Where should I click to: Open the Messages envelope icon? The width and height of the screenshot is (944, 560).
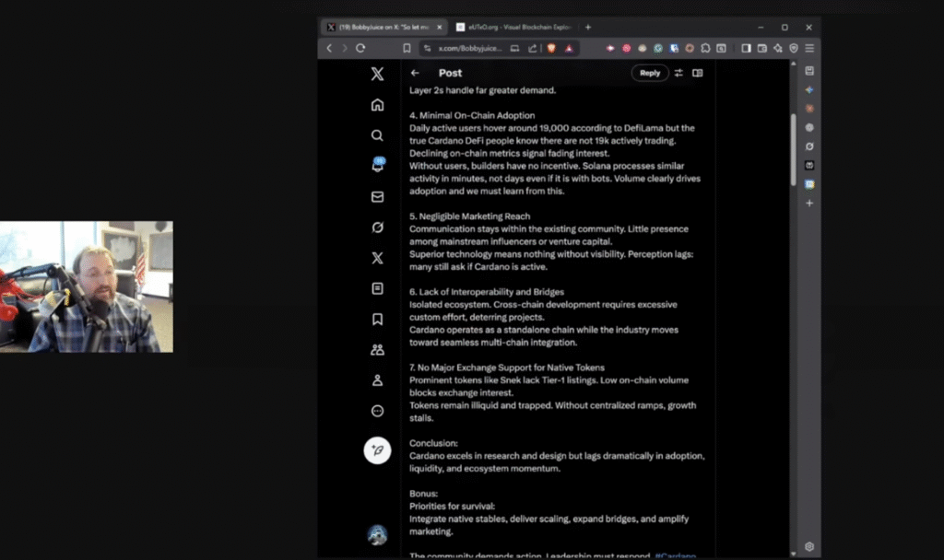pos(377,196)
